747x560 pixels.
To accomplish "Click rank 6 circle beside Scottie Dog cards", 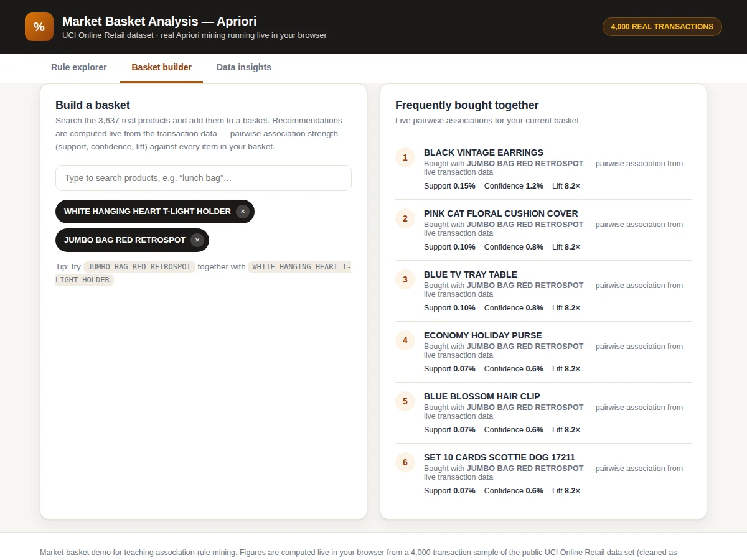I will [x=405, y=462].
